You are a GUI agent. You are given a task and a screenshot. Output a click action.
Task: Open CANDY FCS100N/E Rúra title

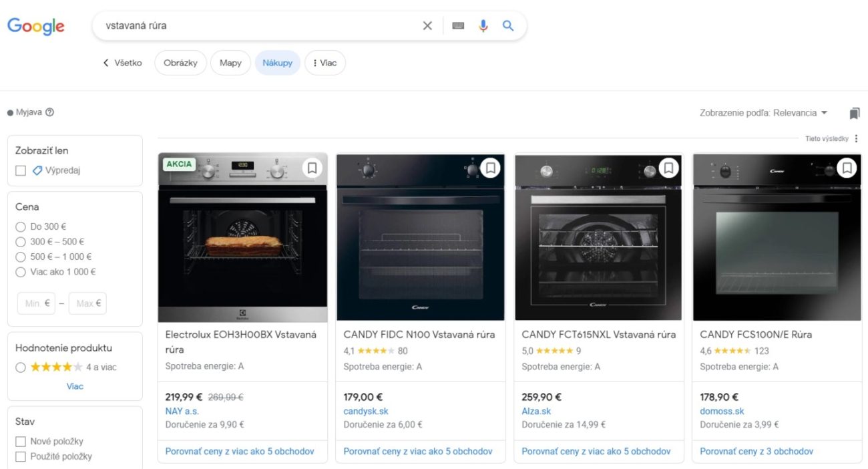[x=756, y=334]
